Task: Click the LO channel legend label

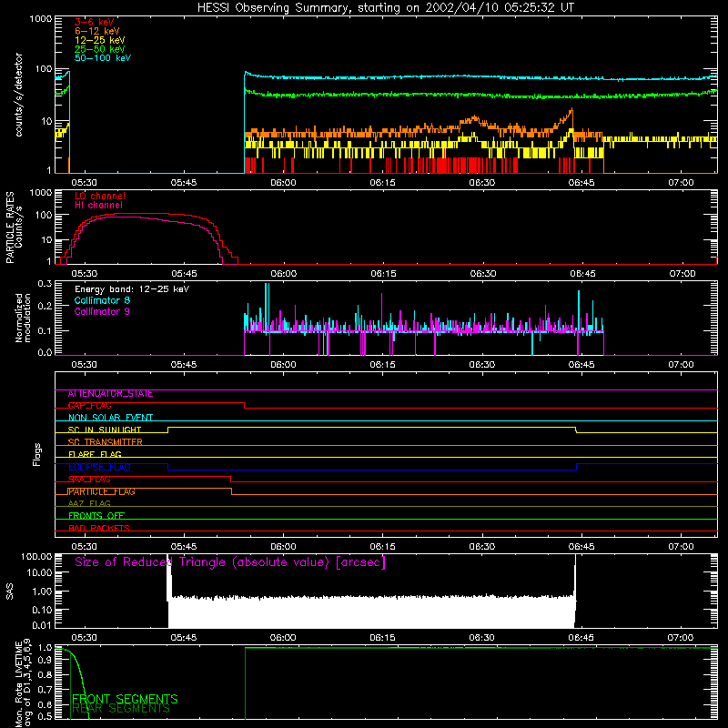Action: click(100, 196)
